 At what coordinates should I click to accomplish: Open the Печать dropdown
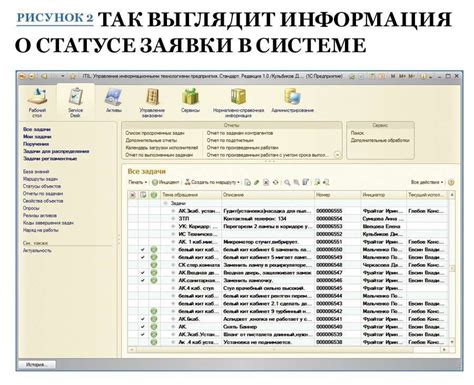click(138, 182)
